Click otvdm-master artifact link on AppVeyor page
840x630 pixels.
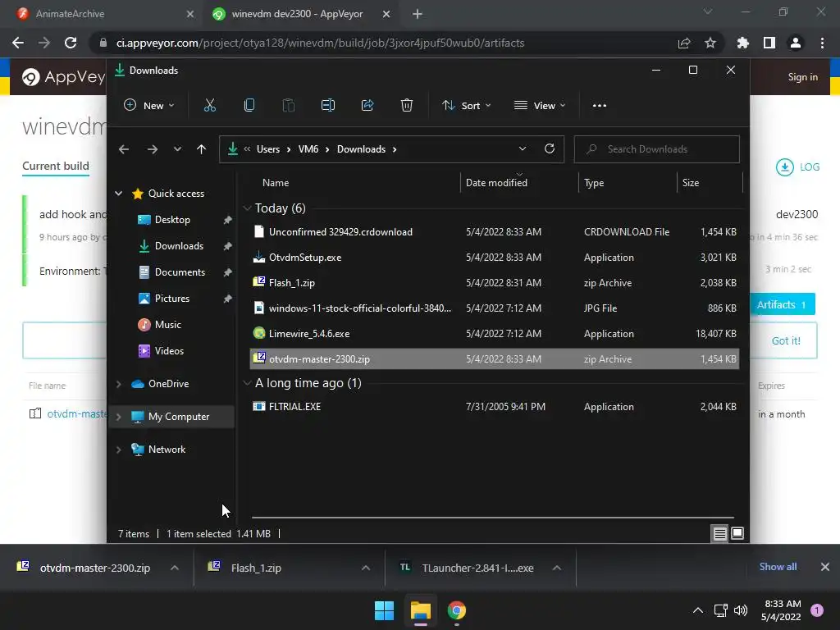(x=76, y=414)
